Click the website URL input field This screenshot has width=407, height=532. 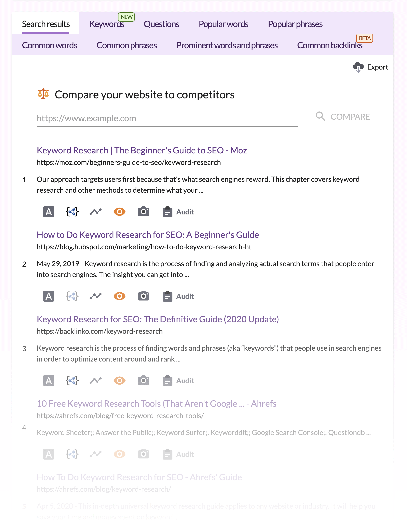167,118
